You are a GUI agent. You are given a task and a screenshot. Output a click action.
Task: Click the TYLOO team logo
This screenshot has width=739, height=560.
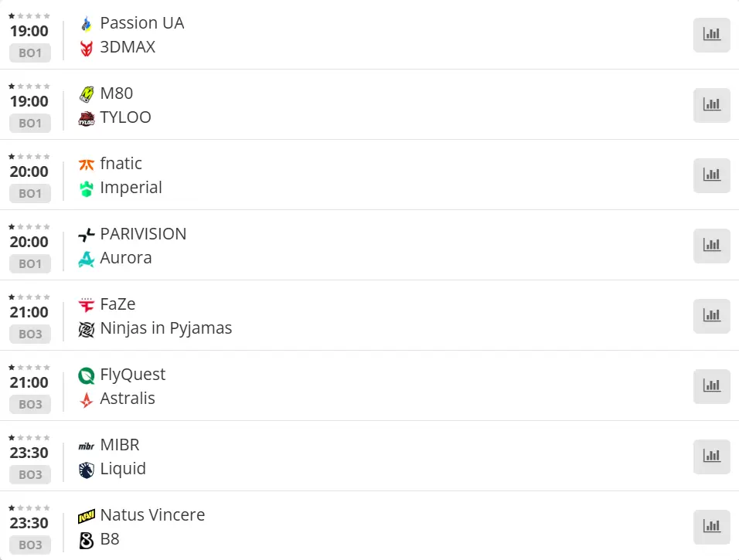[87, 118]
